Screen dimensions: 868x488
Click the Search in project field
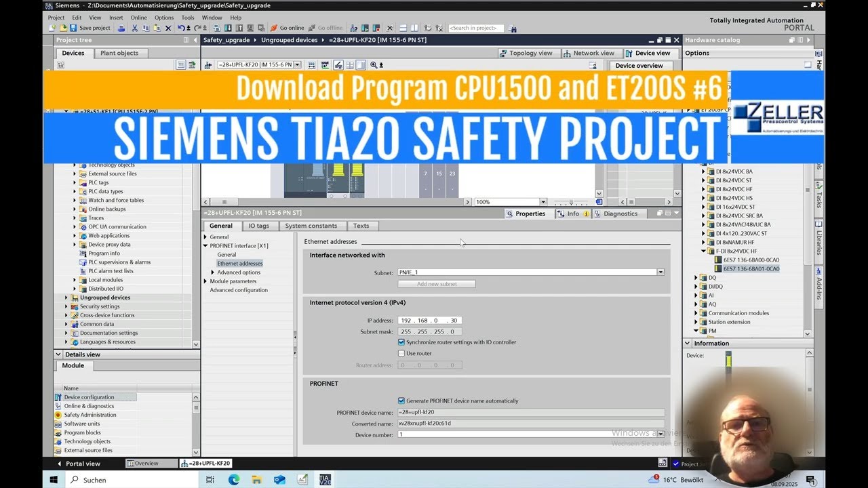tap(476, 28)
